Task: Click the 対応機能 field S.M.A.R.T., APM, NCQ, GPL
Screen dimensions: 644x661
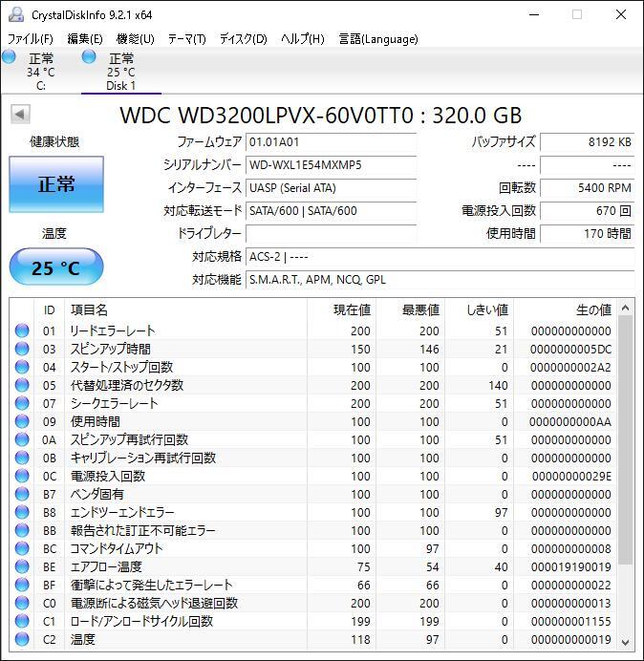Action: click(x=440, y=280)
